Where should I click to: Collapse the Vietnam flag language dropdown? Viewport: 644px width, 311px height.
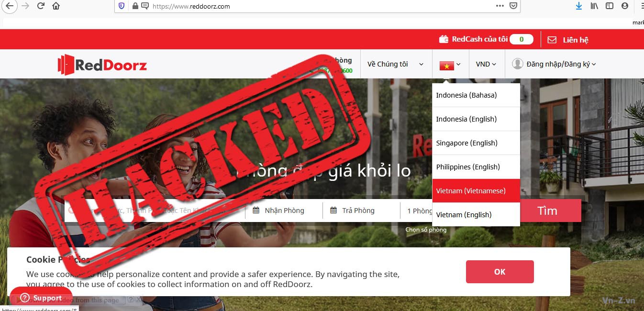[450, 65]
